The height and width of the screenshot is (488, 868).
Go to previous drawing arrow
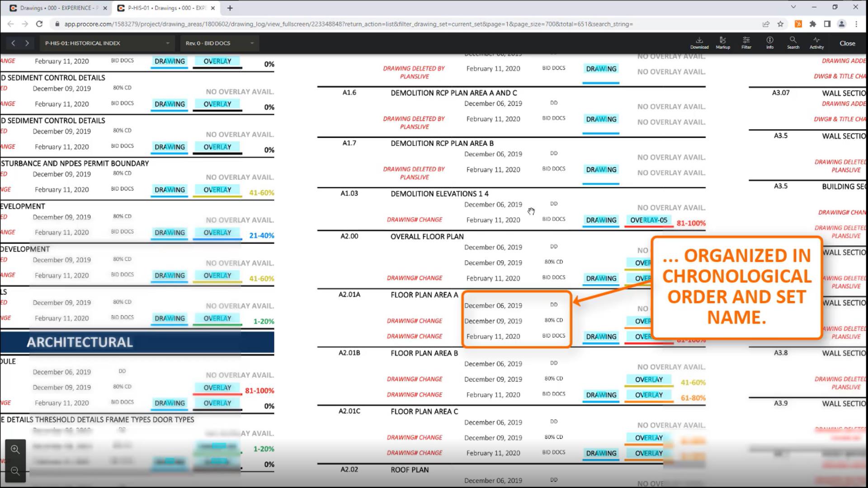point(13,43)
